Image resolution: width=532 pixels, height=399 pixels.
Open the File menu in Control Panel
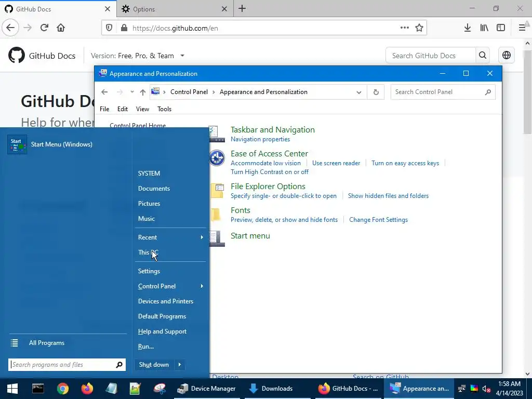tap(104, 109)
